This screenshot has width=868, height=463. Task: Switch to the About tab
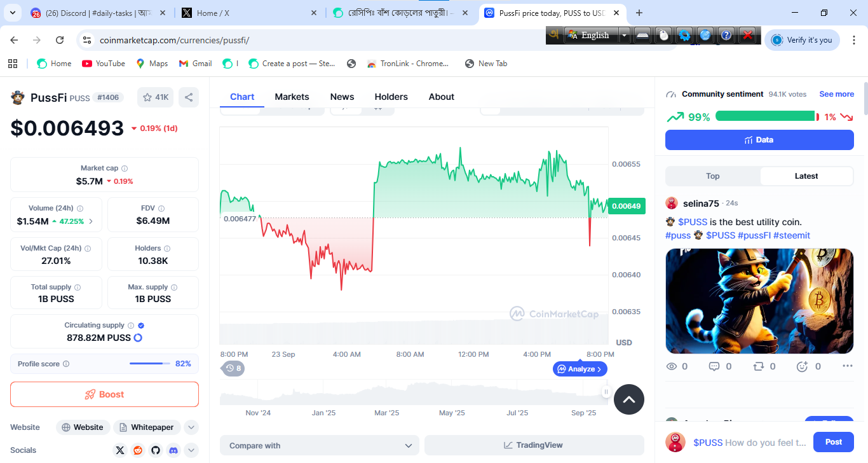(x=441, y=97)
